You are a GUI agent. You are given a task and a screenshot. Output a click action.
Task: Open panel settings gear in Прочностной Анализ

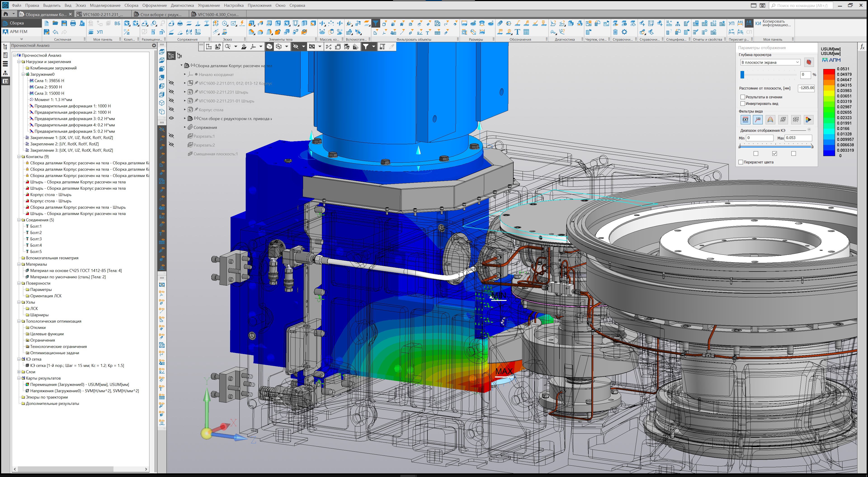tap(154, 45)
